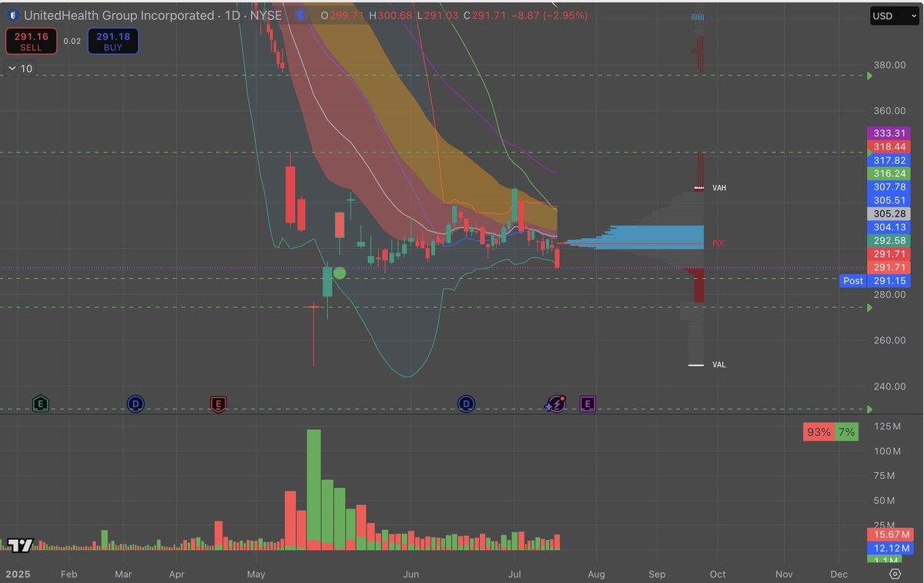Click the Feb label on the time axis

tap(69, 574)
